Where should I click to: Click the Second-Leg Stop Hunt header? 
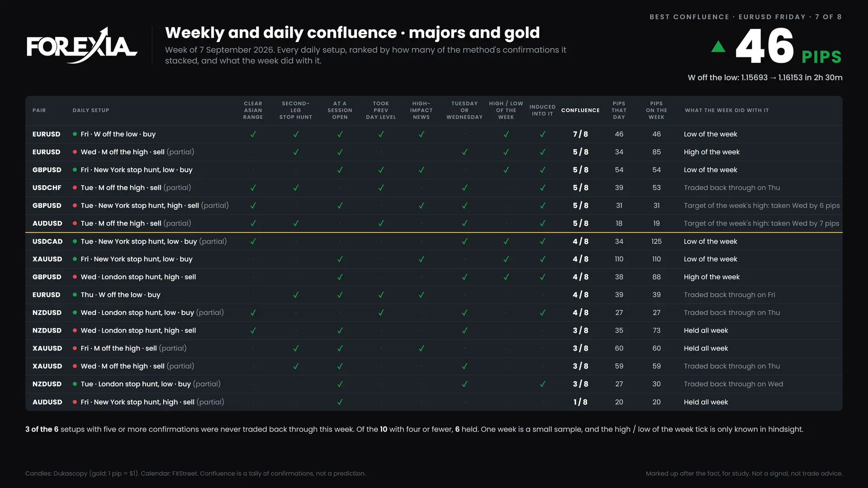tap(296, 110)
